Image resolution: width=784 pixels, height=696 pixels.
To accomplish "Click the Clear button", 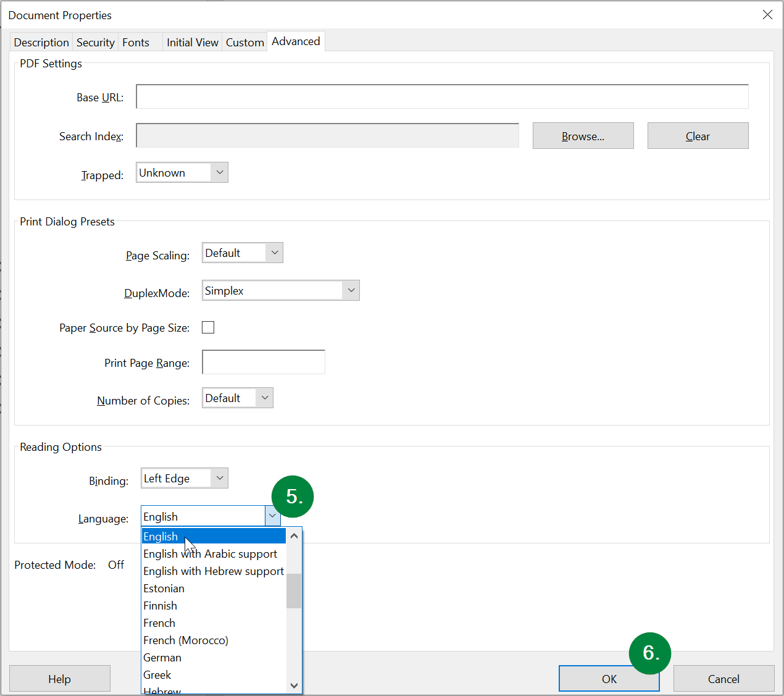I will pyautogui.click(x=698, y=136).
